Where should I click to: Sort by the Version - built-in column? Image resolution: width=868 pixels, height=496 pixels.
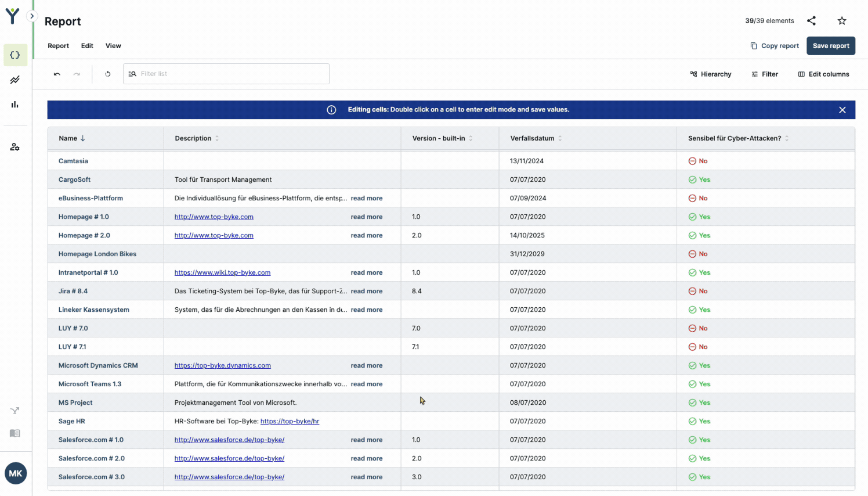(x=439, y=138)
